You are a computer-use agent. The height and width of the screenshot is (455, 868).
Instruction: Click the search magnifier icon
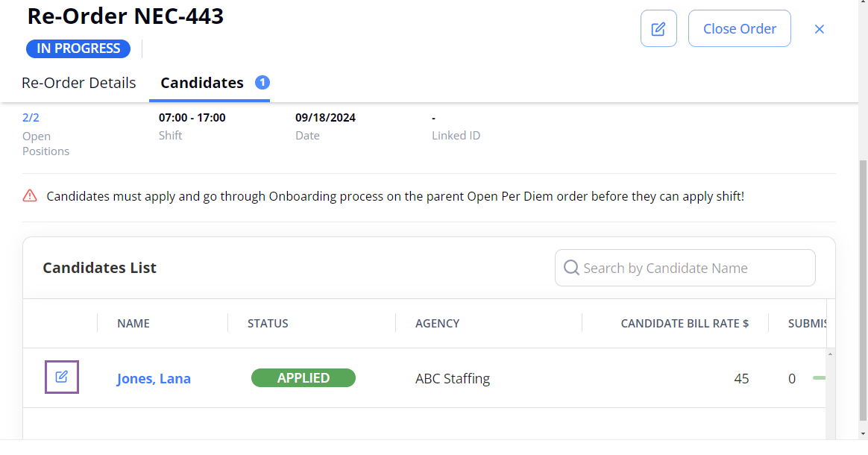[572, 268]
